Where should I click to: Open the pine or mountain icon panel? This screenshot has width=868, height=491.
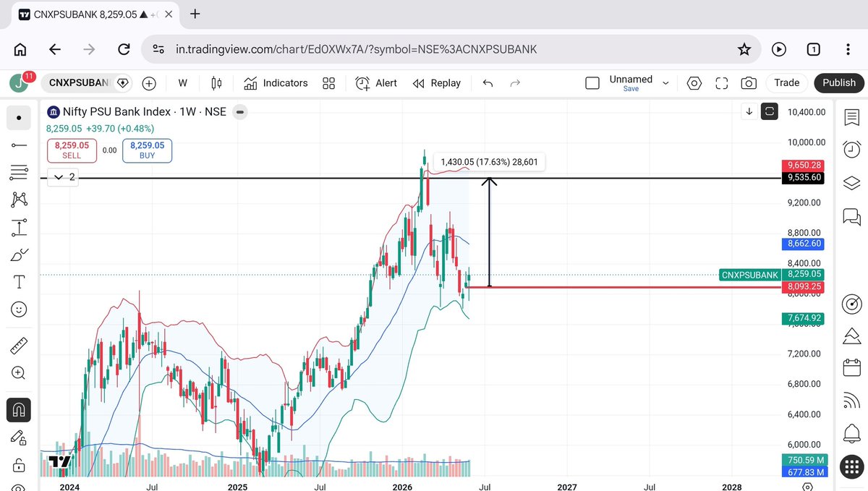pyautogui.click(x=851, y=336)
